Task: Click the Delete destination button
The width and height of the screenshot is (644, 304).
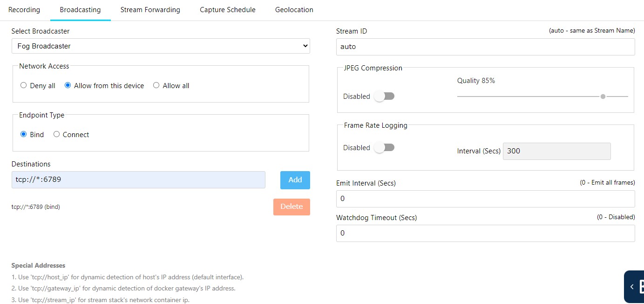Action: (291, 207)
